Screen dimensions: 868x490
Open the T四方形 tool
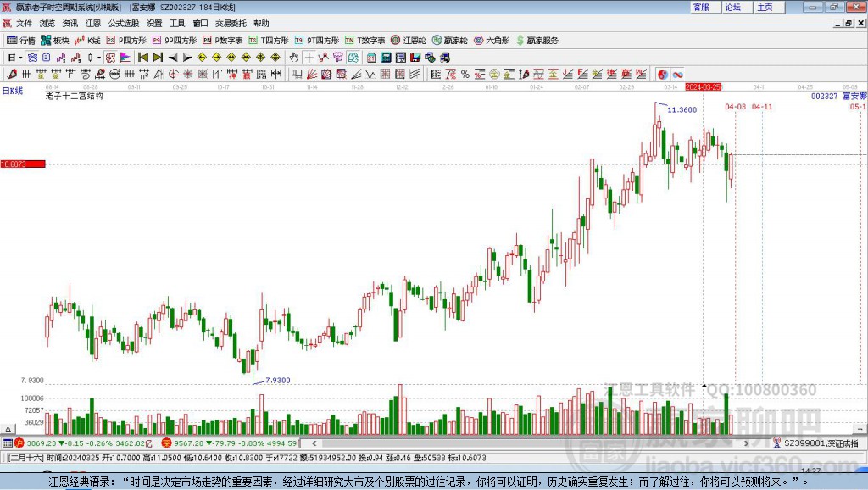pyautogui.click(x=269, y=41)
